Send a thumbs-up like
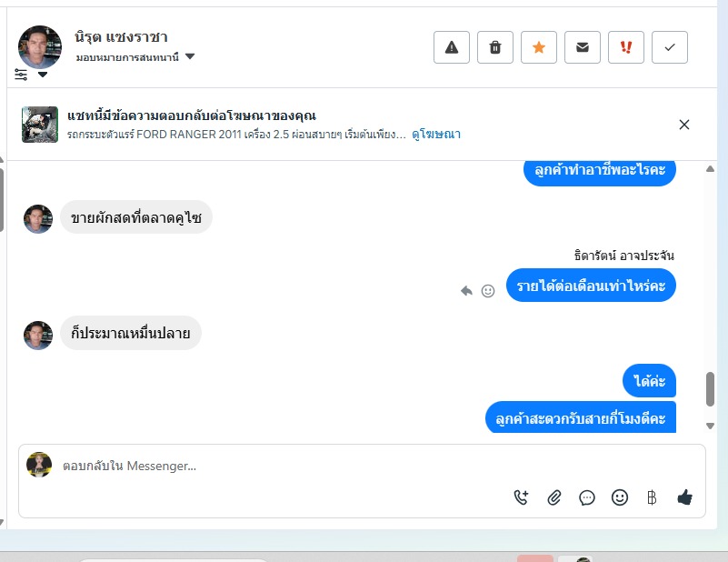This screenshot has width=728, height=562. click(684, 497)
